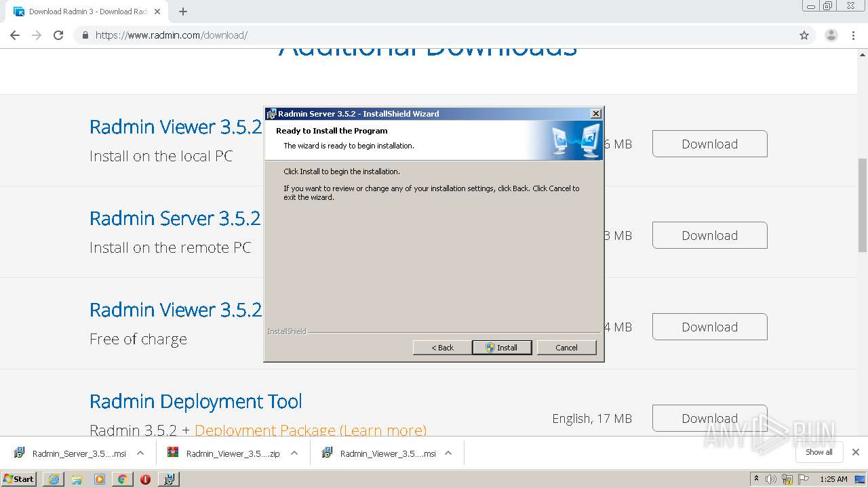Click the address bar URL
This screenshot has height=488, width=868.
coord(172,35)
